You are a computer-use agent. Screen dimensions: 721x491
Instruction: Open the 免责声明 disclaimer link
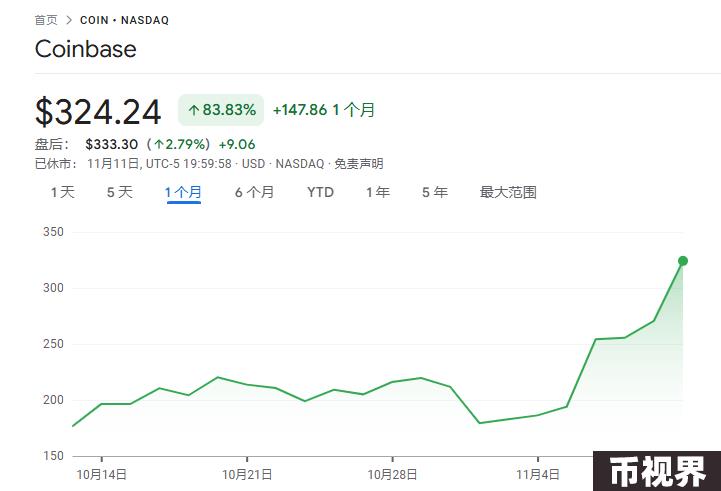pyautogui.click(x=359, y=164)
